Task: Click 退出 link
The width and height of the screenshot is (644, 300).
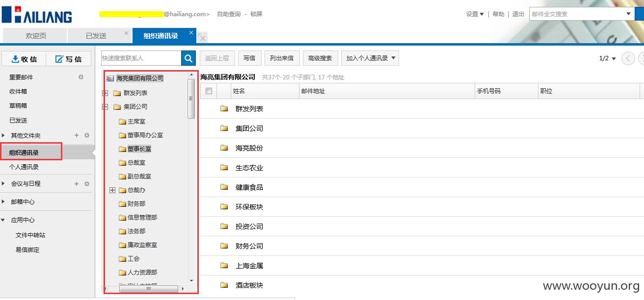Action: click(518, 14)
